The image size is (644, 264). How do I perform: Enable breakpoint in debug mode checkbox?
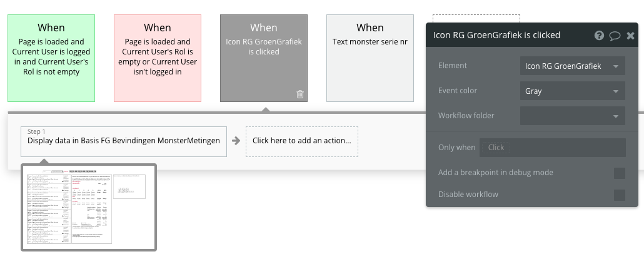coord(619,173)
